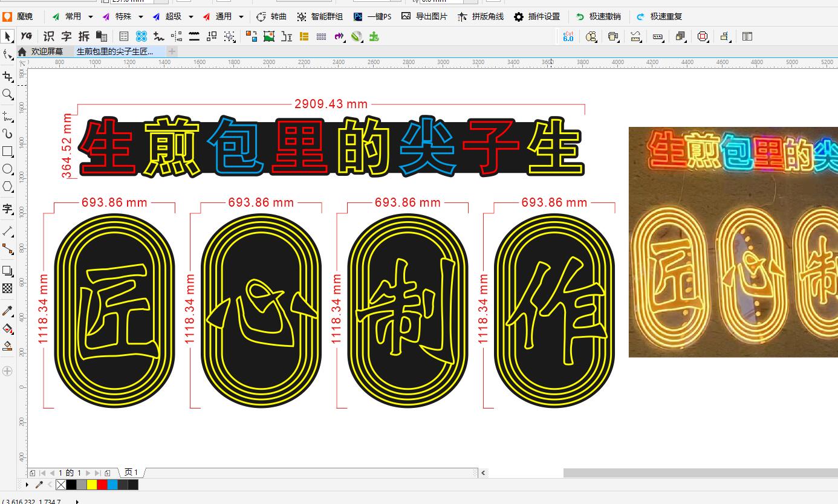Click the blue flower-shaped plugin icon
The height and width of the screenshot is (504, 838).
point(141,36)
